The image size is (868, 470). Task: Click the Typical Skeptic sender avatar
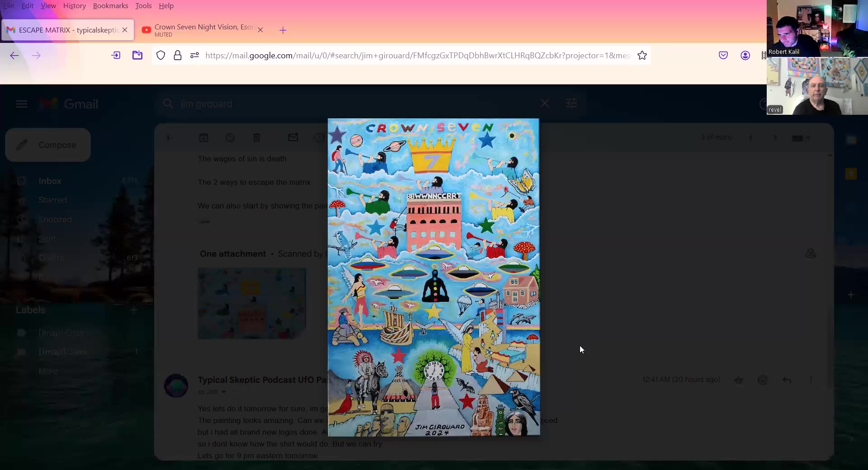pos(176,385)
